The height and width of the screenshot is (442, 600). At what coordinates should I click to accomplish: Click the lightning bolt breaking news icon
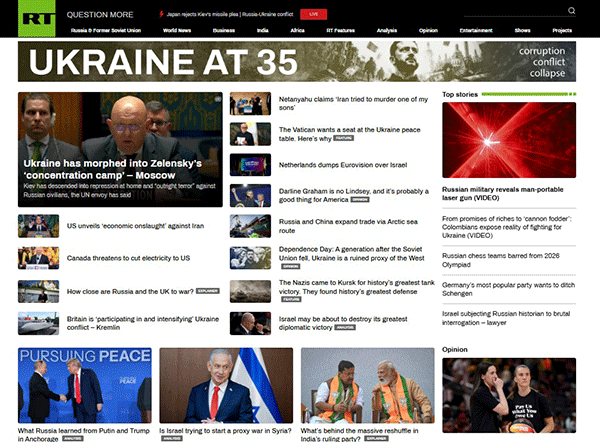[x=161, y=14]
